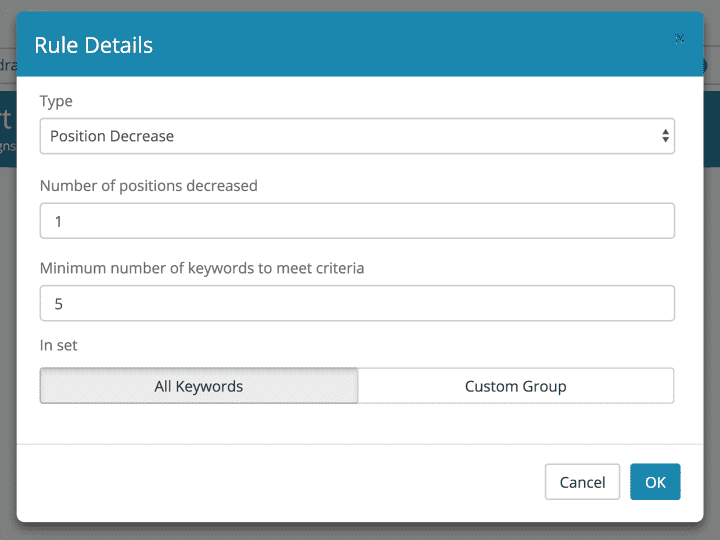
Task: Click the dimmed backdrop below the dialog
Action: (x=360, y=531)
